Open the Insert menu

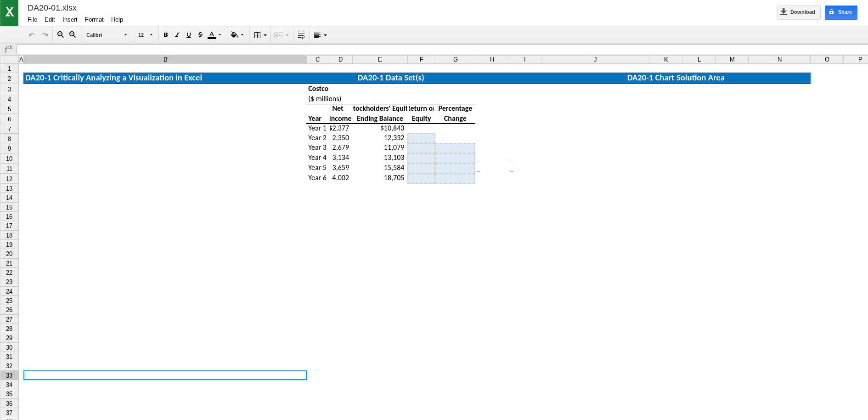click(69, 19)
